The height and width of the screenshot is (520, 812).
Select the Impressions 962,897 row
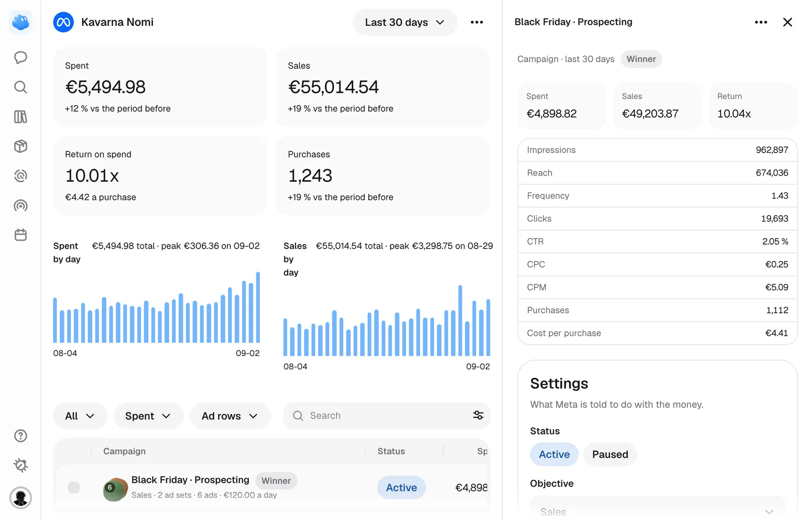(x=657, y=150)
